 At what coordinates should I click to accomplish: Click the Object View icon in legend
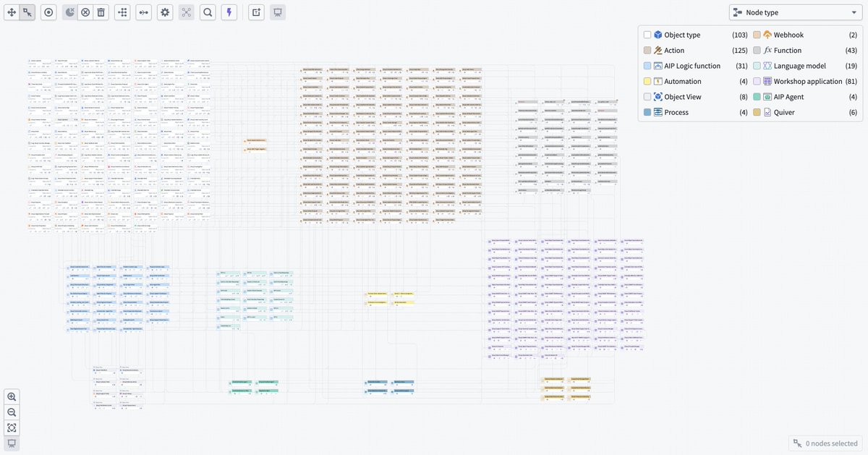658,97
